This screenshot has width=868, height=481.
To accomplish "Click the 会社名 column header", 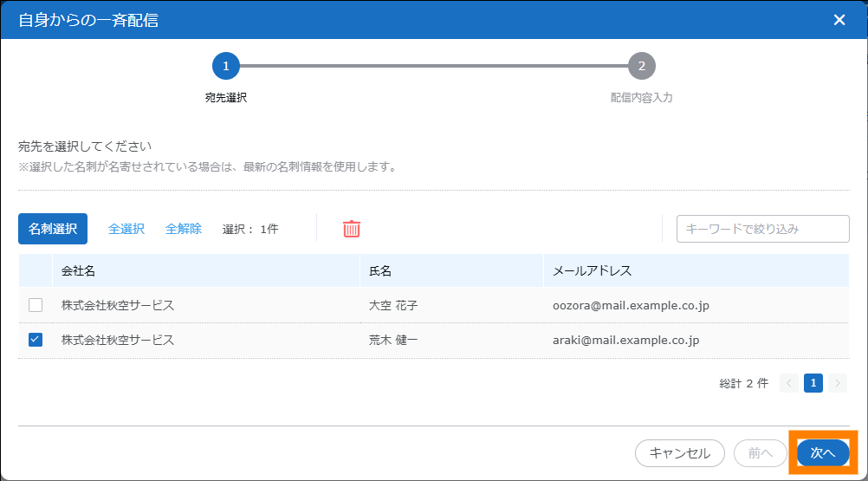I will tap(78, 270).
